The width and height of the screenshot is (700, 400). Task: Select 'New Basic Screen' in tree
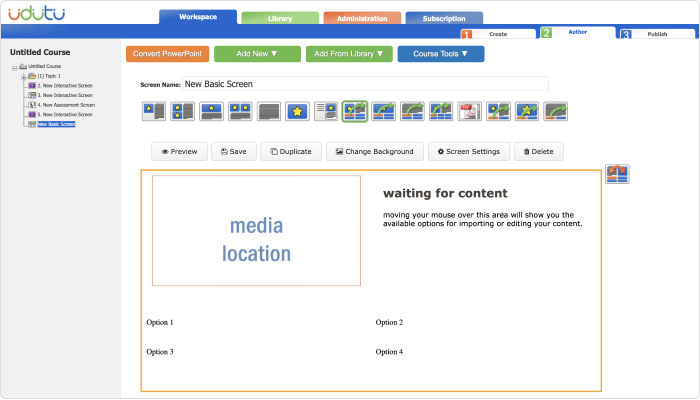56,124
